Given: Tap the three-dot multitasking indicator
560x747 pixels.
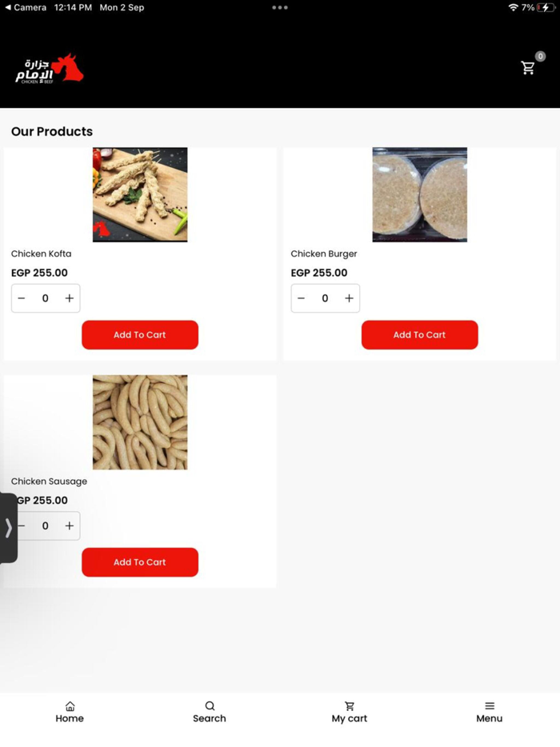Looking at the screenshot, I should tap(280, 8).
